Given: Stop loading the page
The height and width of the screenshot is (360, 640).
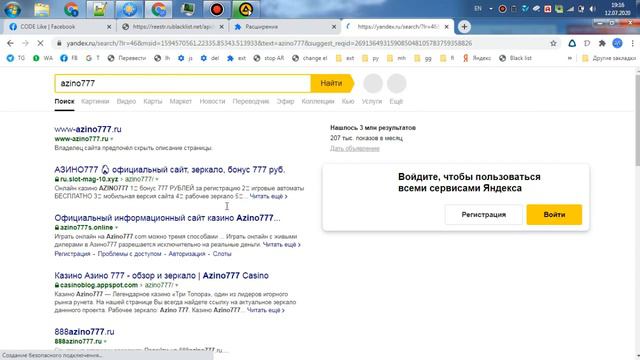Looking at the screenshot, I should pyautogui.click(x=40, y=43).
